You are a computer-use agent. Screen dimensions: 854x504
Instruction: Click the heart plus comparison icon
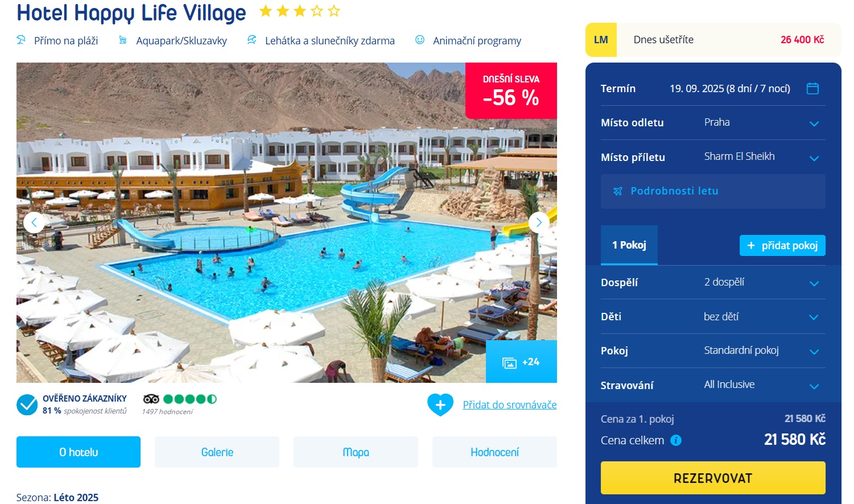440,405
